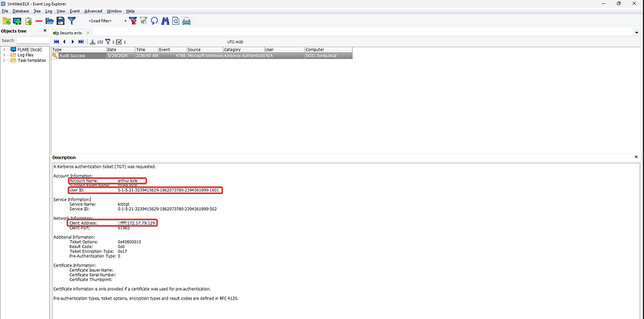Click the krbtgt service name value

click(123, 204)
